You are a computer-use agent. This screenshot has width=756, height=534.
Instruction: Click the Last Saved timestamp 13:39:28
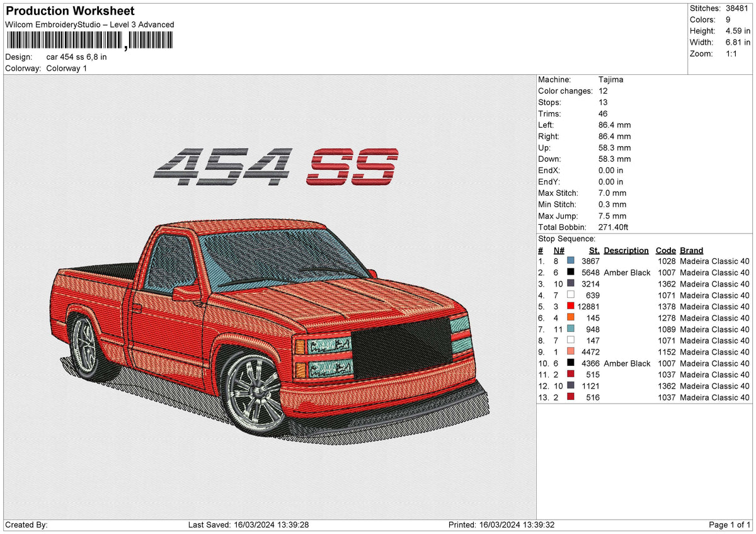[x=292, y=525]
